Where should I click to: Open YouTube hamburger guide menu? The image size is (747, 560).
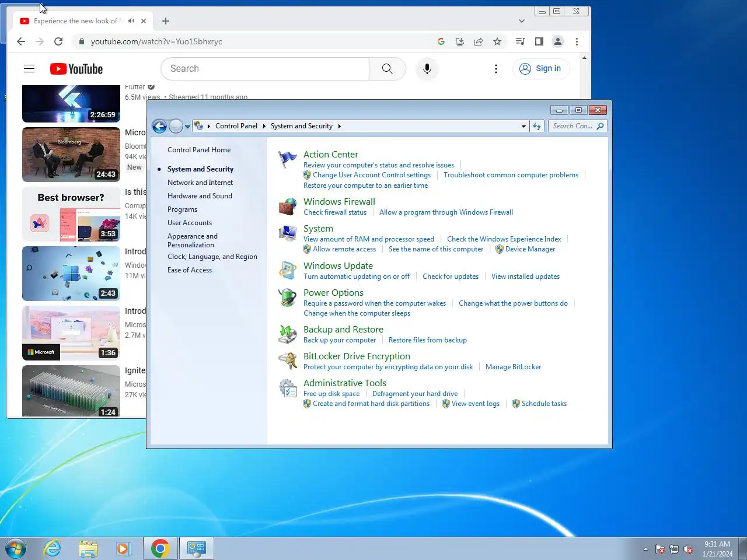[29, 69]
